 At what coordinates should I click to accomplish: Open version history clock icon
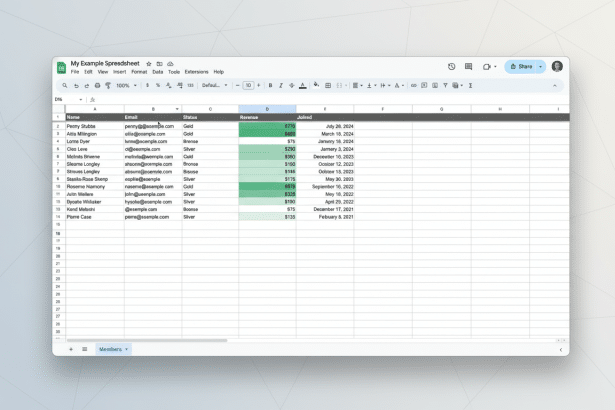click(x=452, y=67)
